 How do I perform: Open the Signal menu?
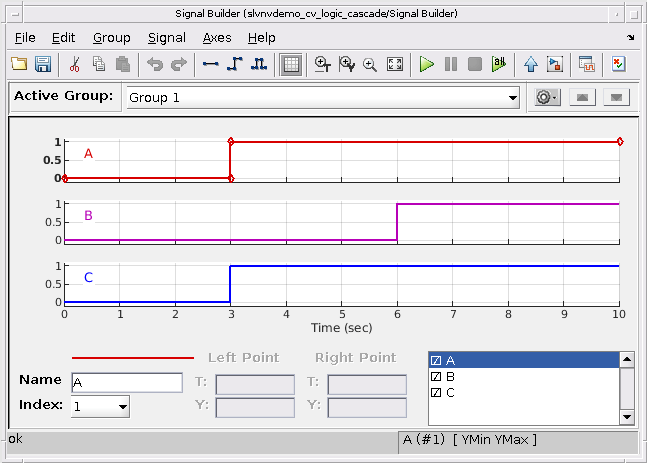click(167, 38)
